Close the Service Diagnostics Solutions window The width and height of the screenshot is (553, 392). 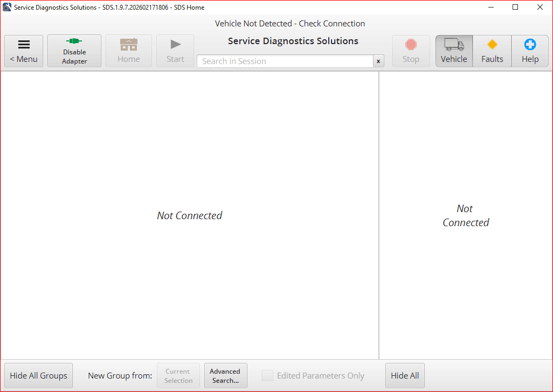click(x=540, y=8)
